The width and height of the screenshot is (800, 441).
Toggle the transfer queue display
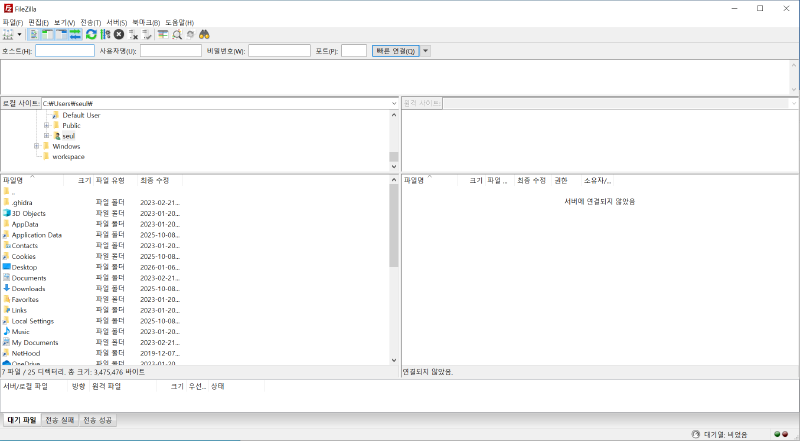click(75, 34)
